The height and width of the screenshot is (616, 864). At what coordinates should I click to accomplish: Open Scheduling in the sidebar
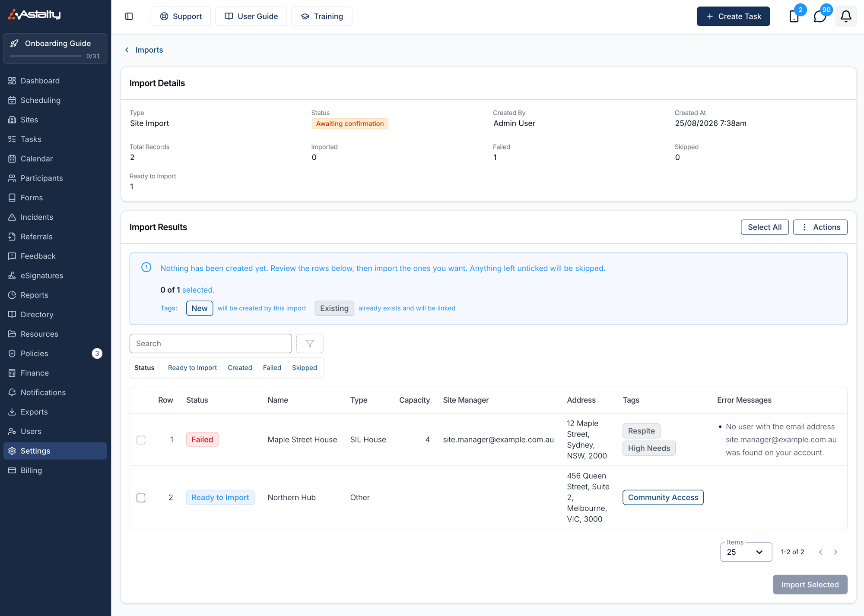[x=55, y=100]
